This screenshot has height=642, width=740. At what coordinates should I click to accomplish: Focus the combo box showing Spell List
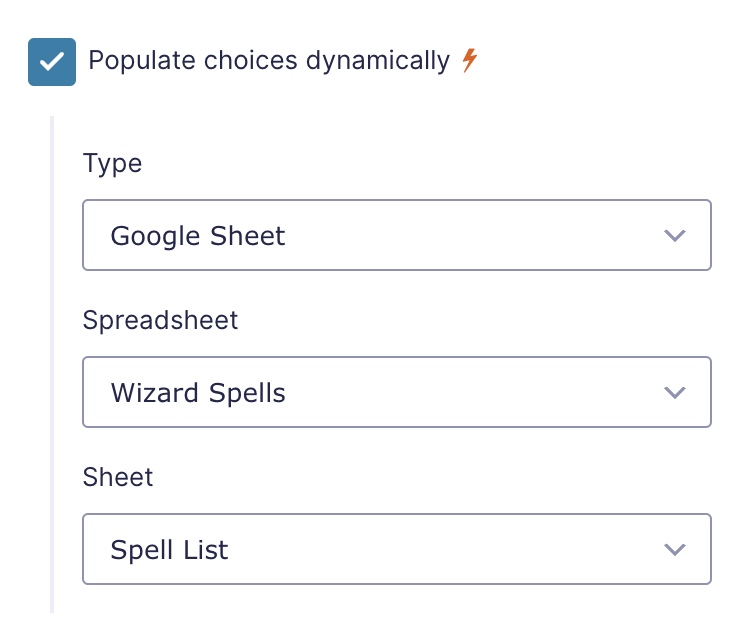coord(397,549)
